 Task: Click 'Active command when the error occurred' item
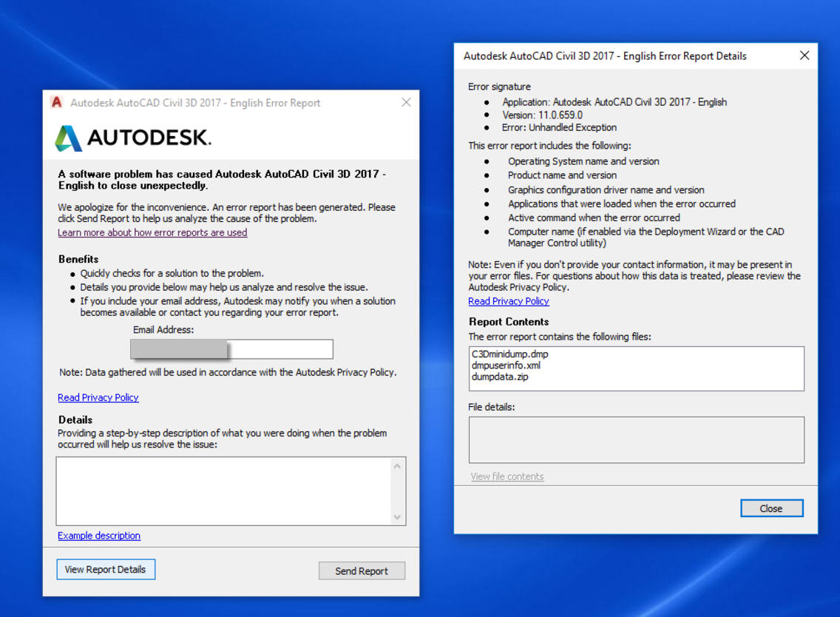tap(594, 218)
